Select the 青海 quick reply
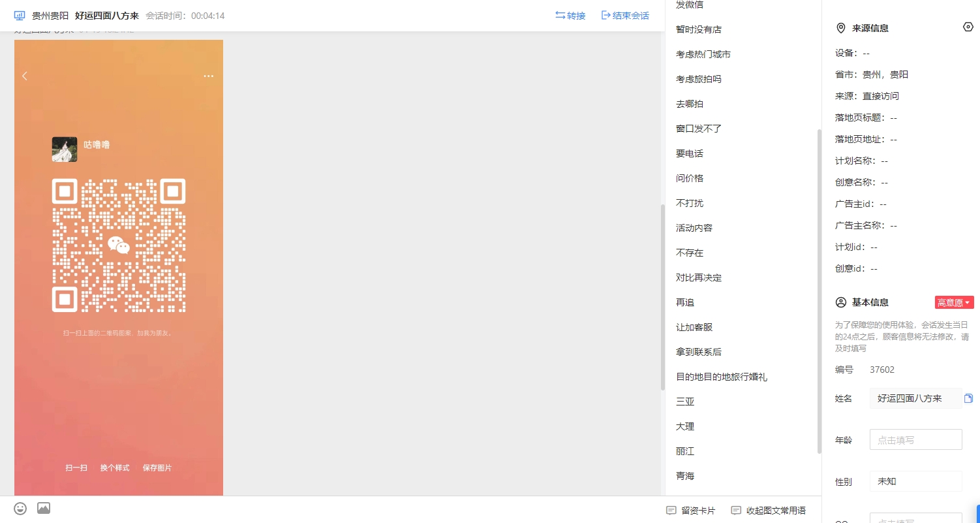Viewport: 980px width, 523px height. pos(685,476)
